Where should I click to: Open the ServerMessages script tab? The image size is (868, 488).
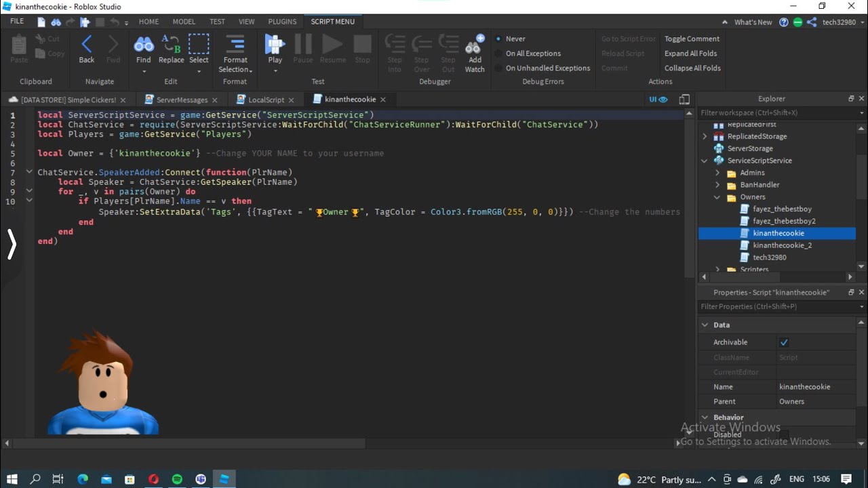181,100
